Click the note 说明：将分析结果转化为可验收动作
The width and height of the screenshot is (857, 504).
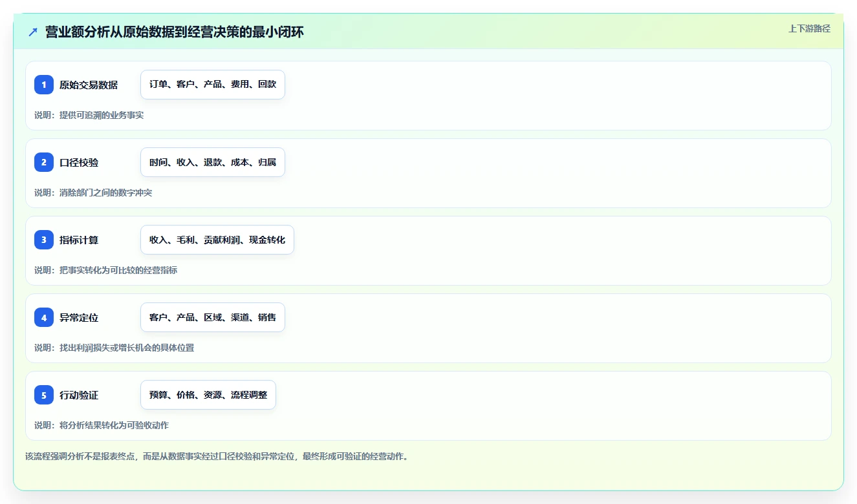tap(102, 425)
